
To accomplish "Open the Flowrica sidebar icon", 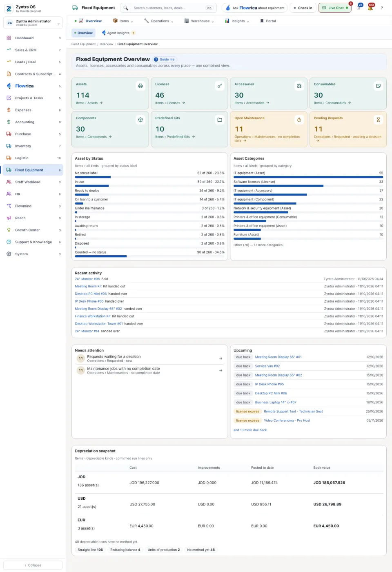I will click(9, 86).
